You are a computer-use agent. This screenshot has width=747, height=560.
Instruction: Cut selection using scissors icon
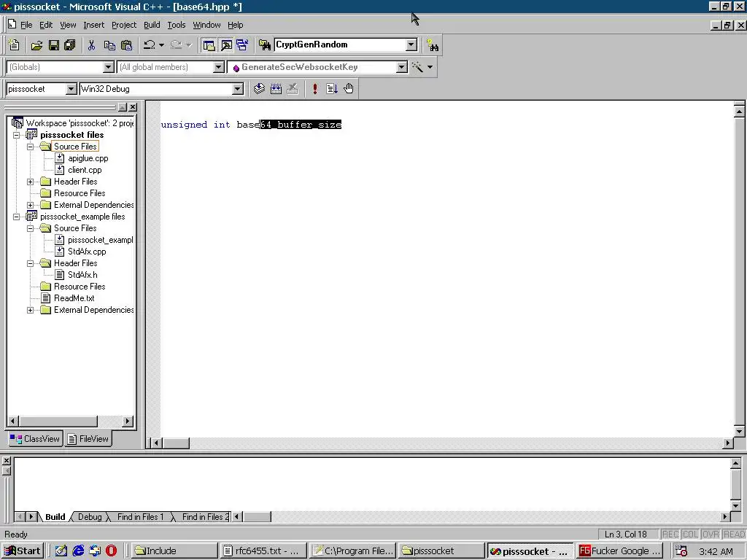[x=91, y=45]
